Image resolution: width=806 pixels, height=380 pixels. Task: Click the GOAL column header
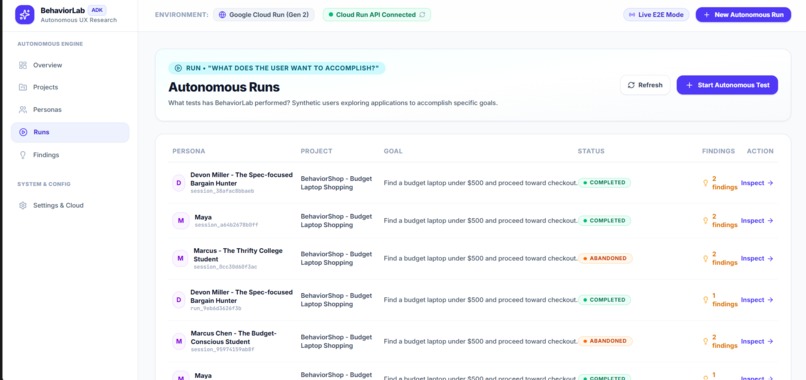(x=393, y=151)
